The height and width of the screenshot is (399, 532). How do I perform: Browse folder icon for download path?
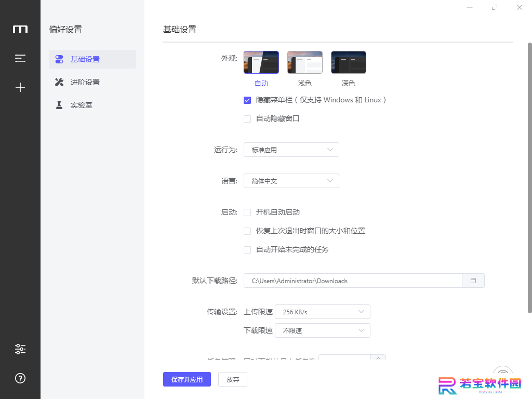[473, 281]
